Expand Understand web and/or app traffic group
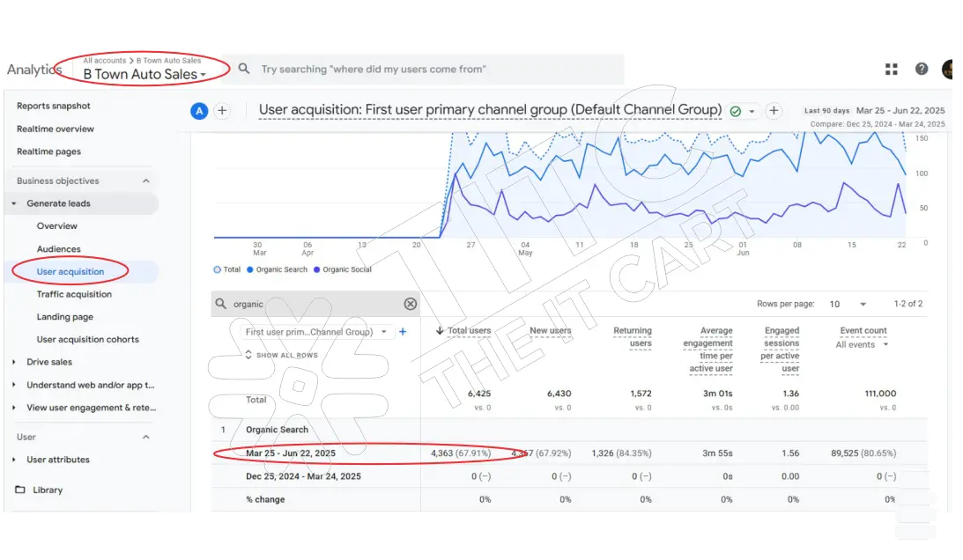963x560 pixels. tap(13, 385)
